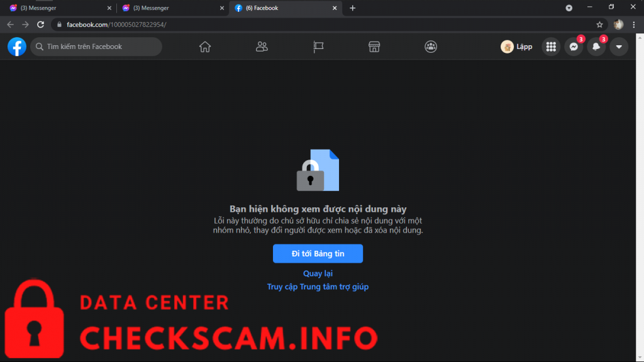Screen dimensions: 644x362
Task: Open the Notifications bell icon
Action: pyautogui.click(x=596, y=47)
